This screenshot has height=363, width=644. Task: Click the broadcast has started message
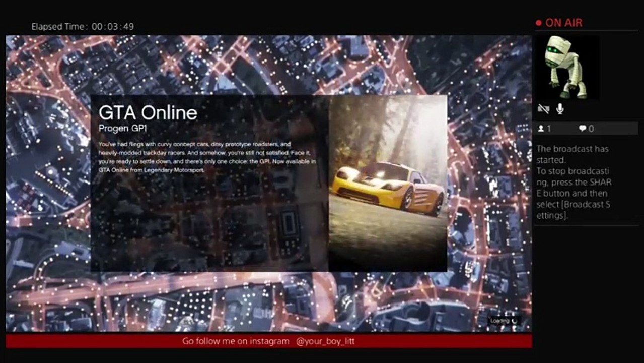click(x=574, y=182)
